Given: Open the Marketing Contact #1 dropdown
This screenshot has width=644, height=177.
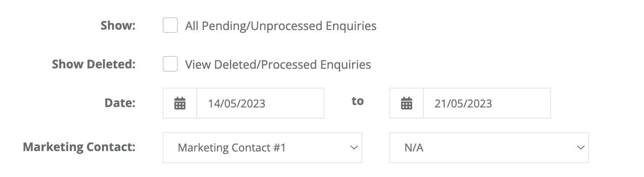Looking at the screenshot, I should tap(262, 147).
